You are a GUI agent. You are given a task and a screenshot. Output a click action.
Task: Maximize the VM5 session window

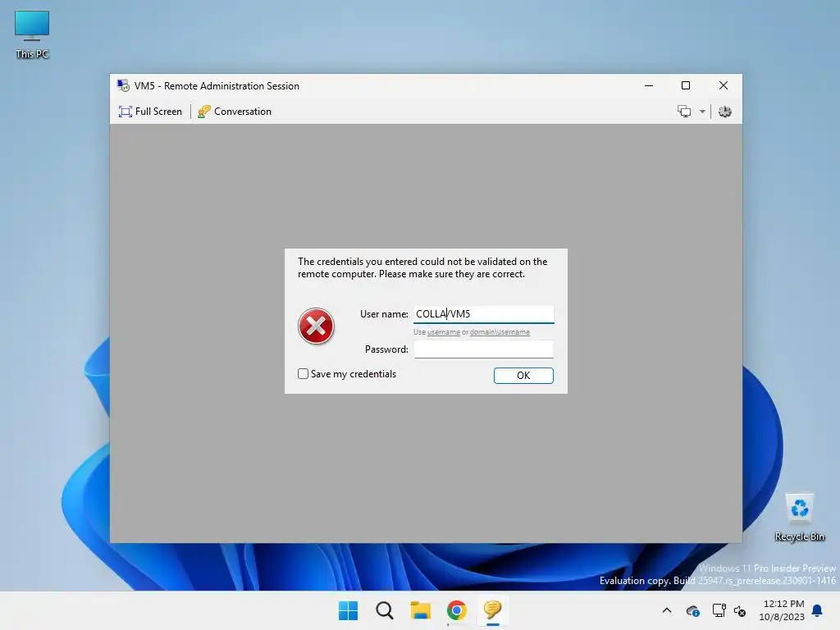[686, 85]
